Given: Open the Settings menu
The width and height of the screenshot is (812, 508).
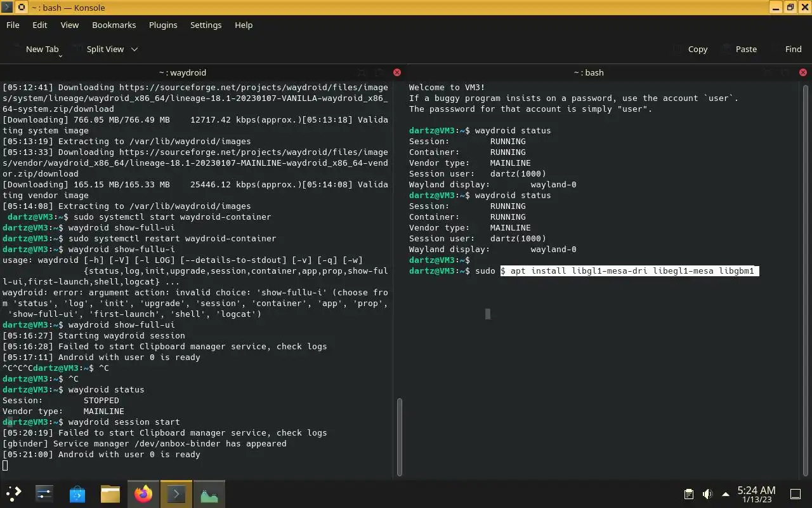Looking at the screenshot, I should pyautogui.click(x=206, y=25).
